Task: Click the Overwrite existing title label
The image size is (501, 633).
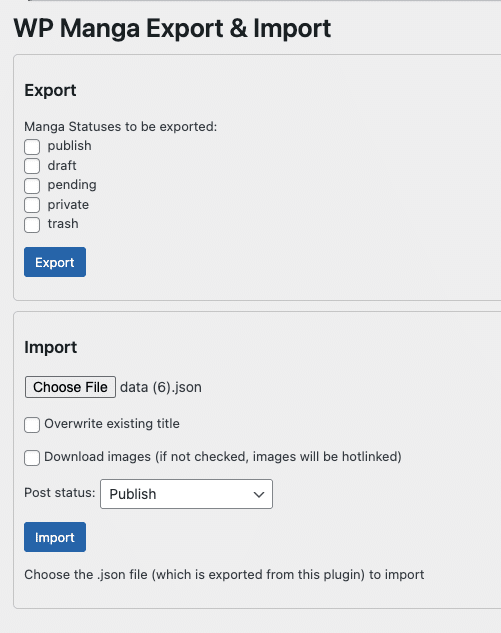Action: point(112,423)
